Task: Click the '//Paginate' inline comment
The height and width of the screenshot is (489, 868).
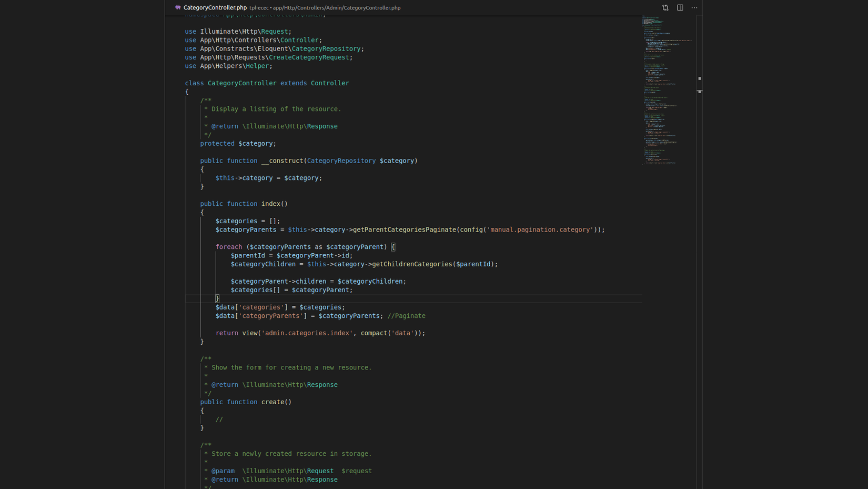Action: (407, 316)
